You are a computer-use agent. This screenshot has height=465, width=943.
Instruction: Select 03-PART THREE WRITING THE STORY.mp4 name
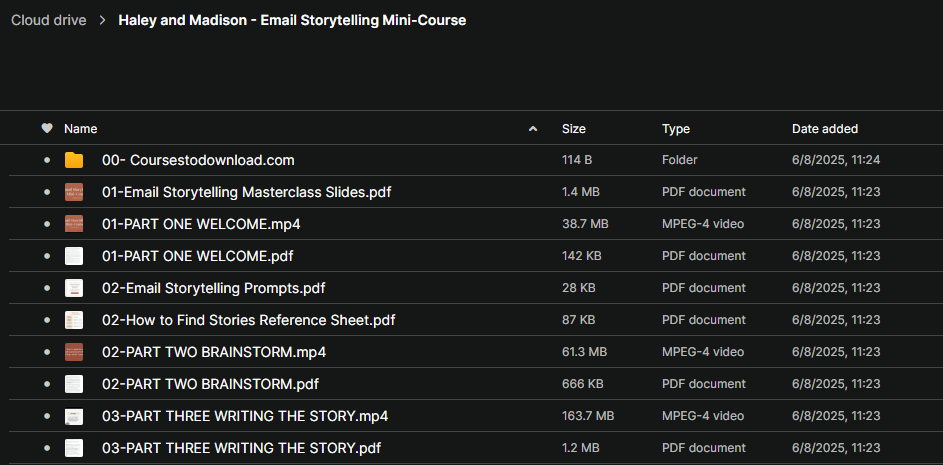pyautogui.click(x=245, y=416)
